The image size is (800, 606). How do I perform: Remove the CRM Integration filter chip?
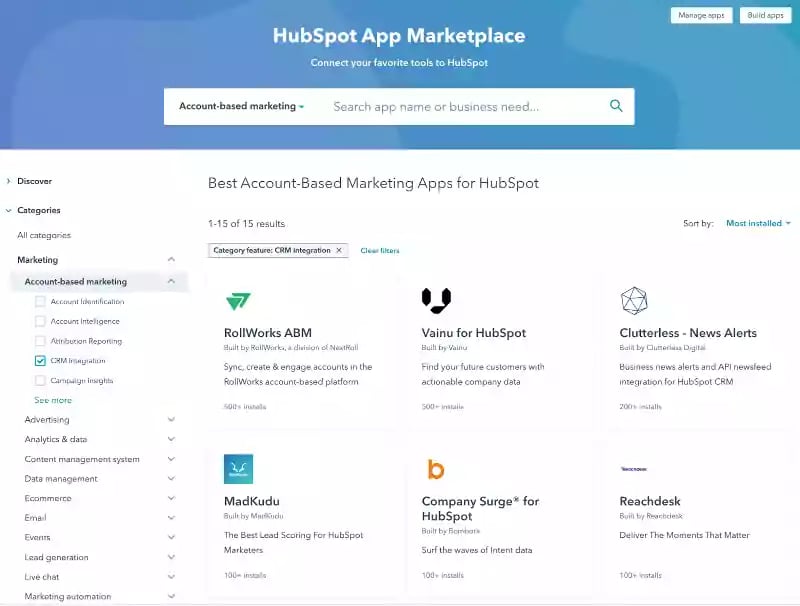(x=339, y=251)
